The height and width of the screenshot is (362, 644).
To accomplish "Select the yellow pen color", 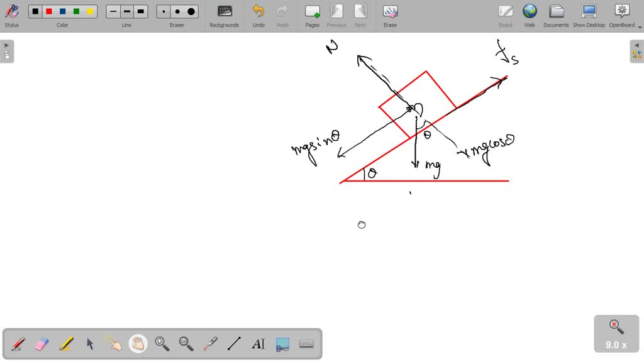I will click(x=90, y=11).
